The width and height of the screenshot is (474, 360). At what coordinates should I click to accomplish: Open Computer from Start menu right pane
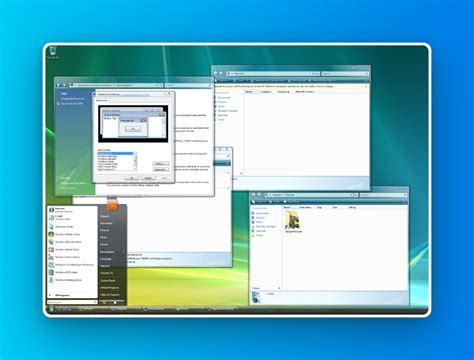[106, 259]
